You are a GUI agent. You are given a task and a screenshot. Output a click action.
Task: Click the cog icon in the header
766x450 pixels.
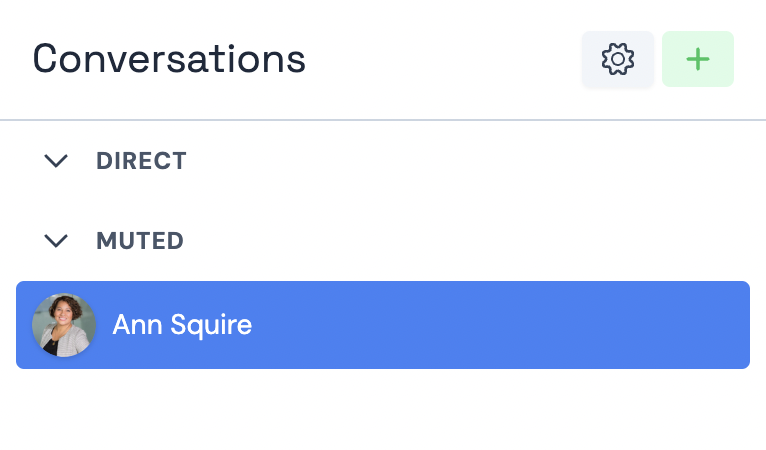tap(618, 59)
